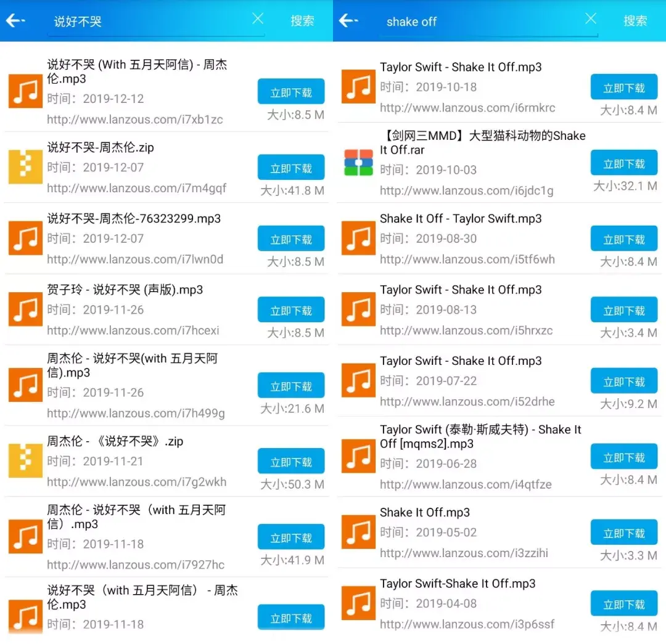666x644 pixels.
Task: Tap the zip icon for 说好不哭-周杰伦.zip
Action: (x=25, y=167)
